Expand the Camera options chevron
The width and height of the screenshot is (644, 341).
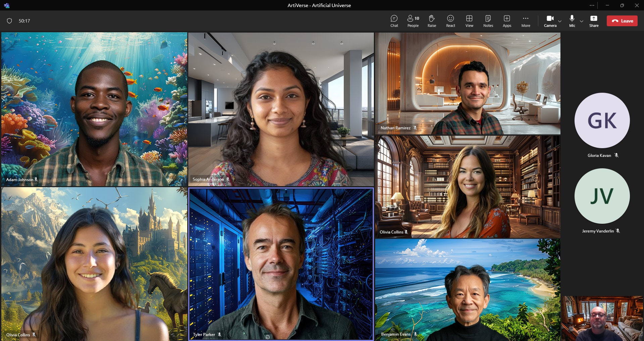tap(560, 21)
